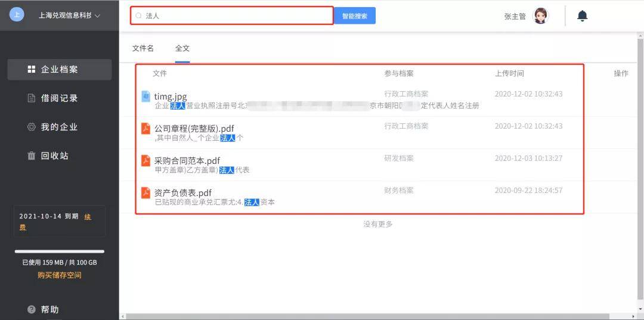
Task: Click the 没有更多 end-of-list text
Action: point(378,225)
